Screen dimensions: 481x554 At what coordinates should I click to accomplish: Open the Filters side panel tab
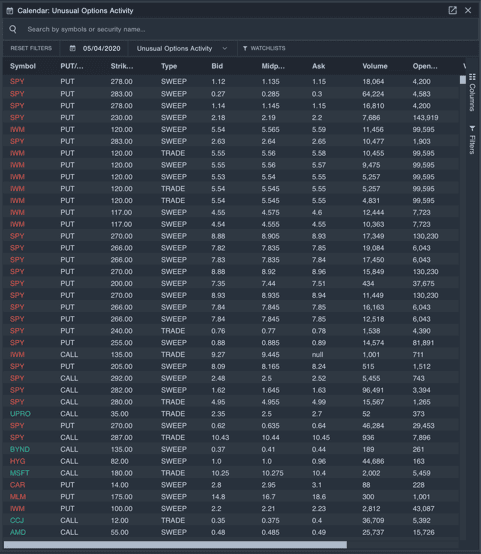472,140
